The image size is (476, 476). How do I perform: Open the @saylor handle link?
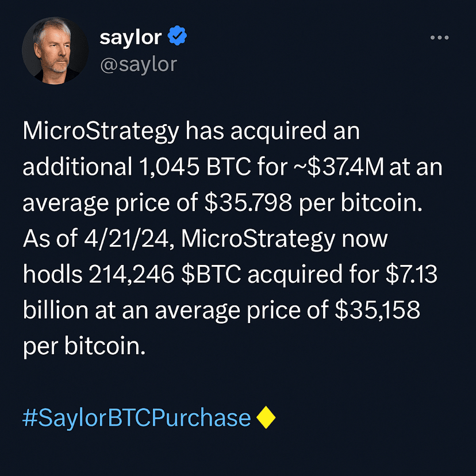(x=138, y=64)
